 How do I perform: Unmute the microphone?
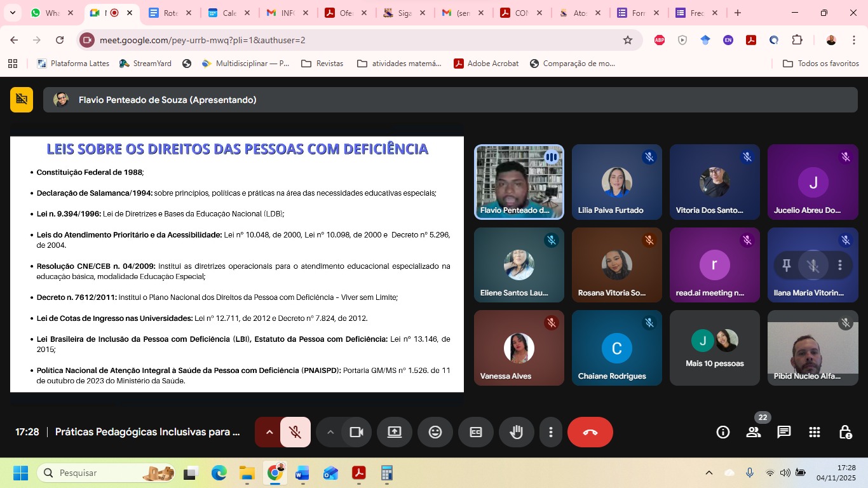(x=295, y=432)
